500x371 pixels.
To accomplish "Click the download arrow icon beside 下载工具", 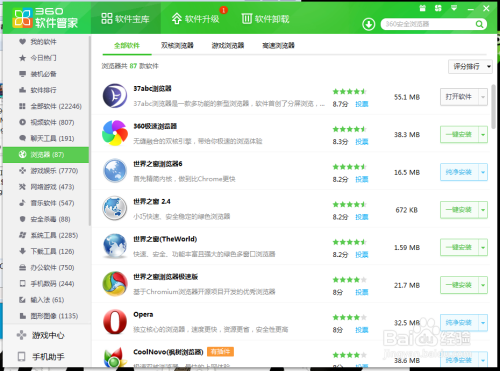I will (22, 251).
